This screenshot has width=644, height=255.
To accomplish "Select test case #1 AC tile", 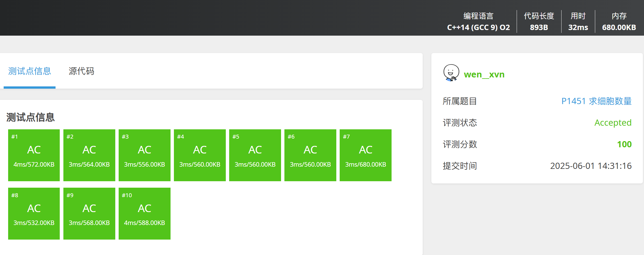I will (34, 155).
